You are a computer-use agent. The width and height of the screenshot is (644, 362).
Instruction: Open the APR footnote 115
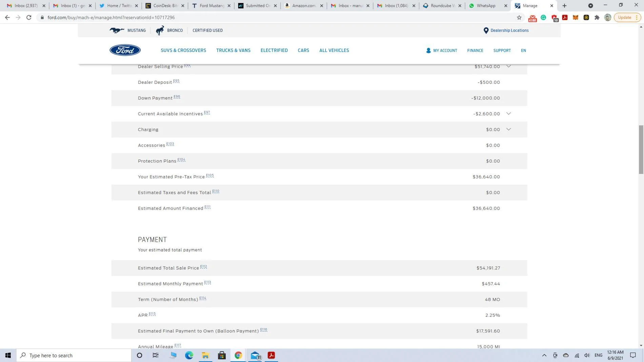152,314
